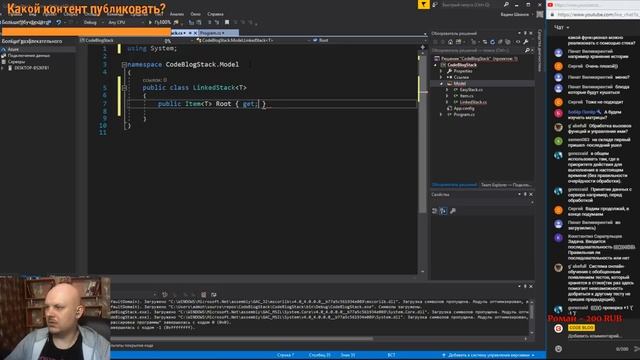Click the property pages wrench in Properties panel
The image size is (640, 360).
(x=453, y=211)
